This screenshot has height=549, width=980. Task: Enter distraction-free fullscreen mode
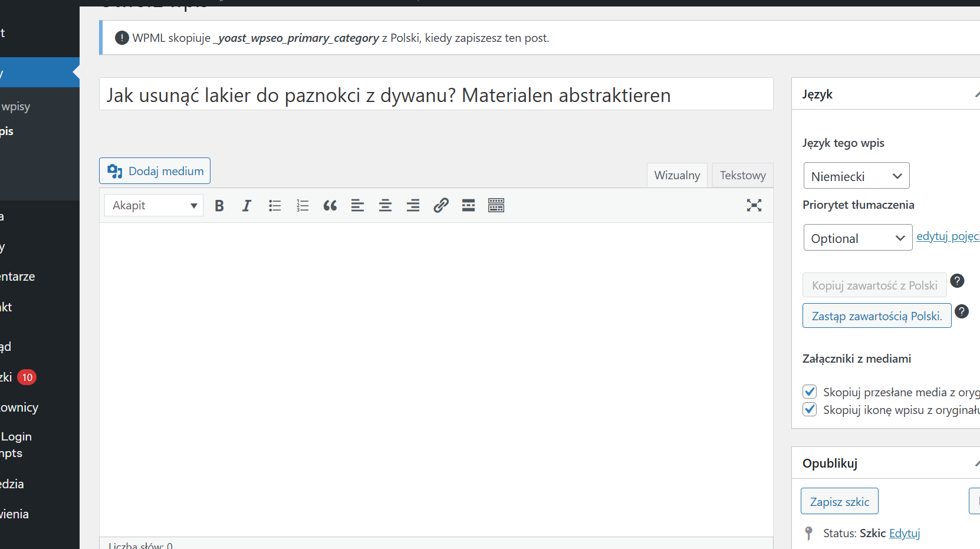coord(754,206)
